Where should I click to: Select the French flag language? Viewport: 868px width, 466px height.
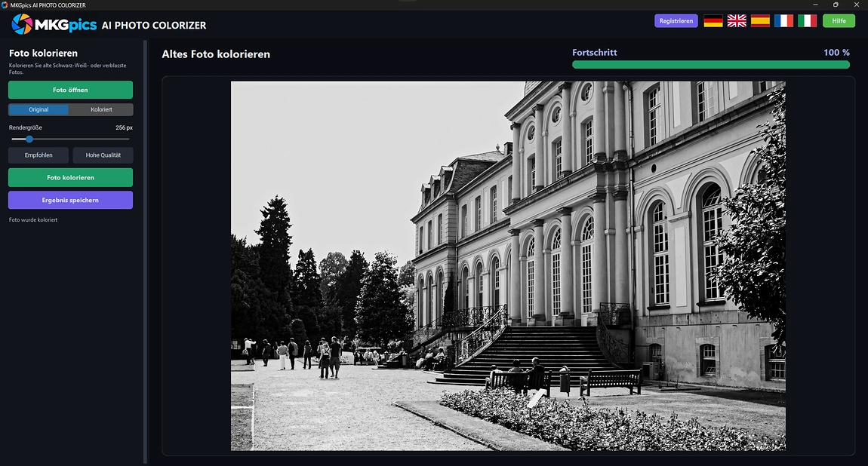pos(784,21)
